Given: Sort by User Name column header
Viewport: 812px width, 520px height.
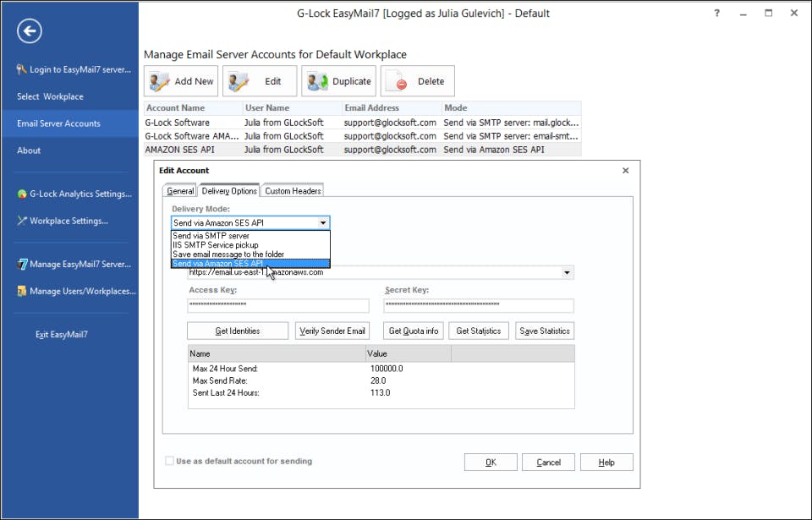Looking at the screenshot, I should [293, 107].
